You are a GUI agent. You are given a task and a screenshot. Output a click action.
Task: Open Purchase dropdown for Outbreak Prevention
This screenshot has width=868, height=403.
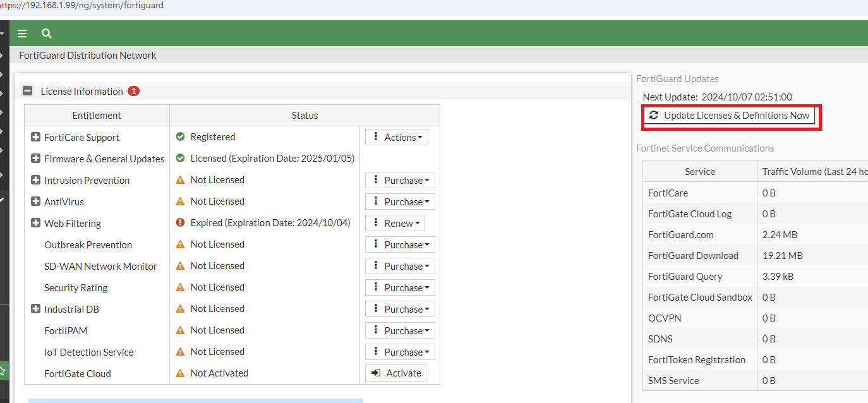400,244
